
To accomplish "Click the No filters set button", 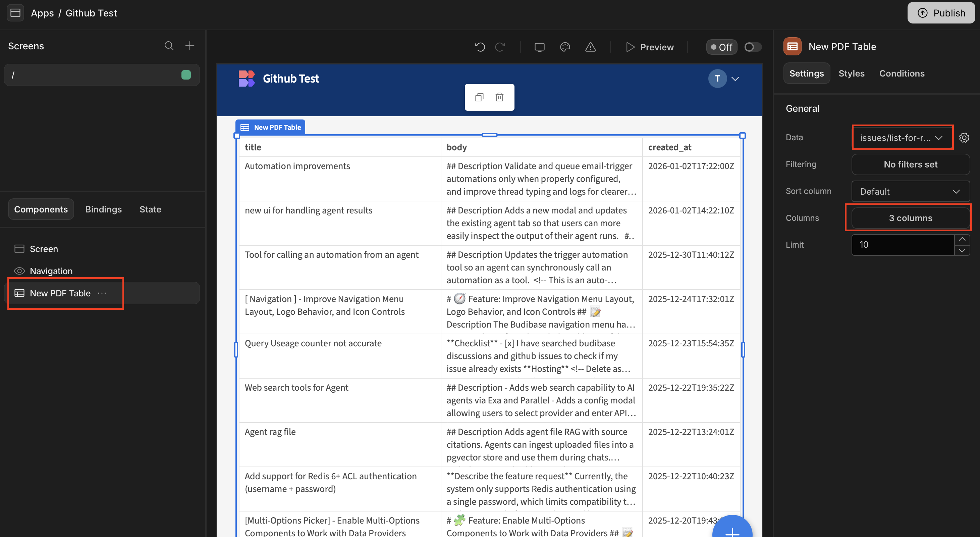I will coord(910,164).
